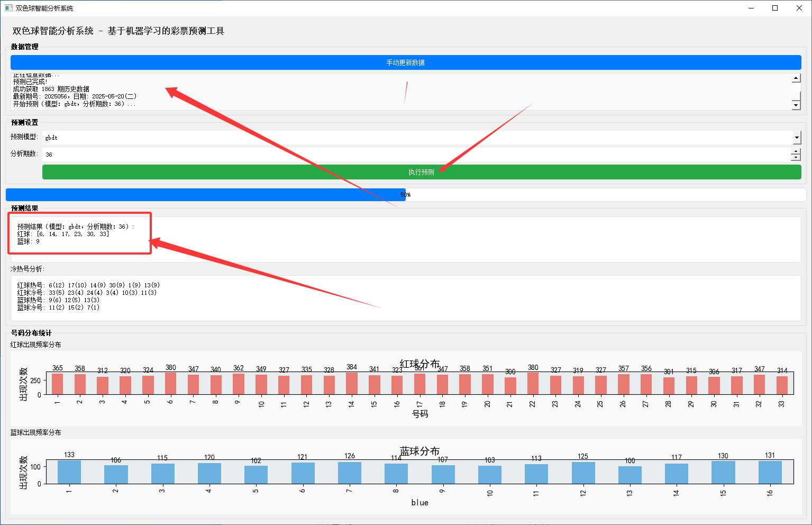Select red ball bar for number 14
The height and width of the screenshot is (525, 812).
(352, 383)
